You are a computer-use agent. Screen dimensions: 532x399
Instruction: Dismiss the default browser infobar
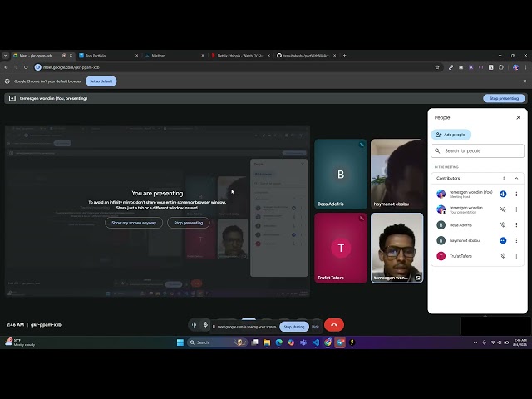(525, 81)
